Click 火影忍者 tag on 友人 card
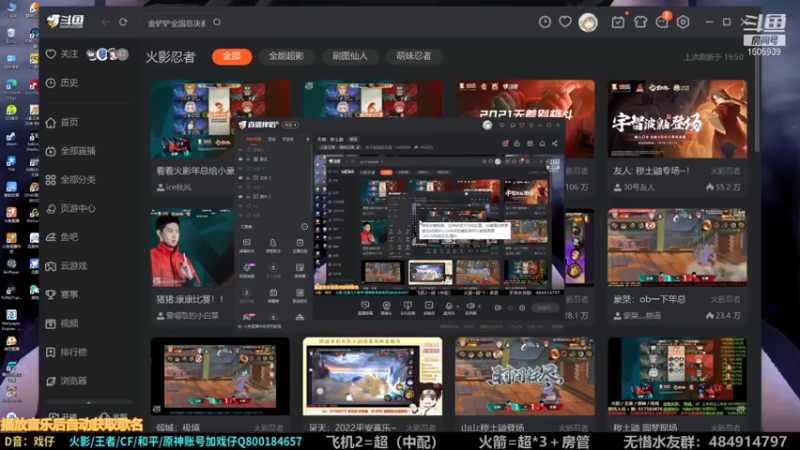This screenshot has height=450, width=800. pyautogui.click(x=726, y=171)
